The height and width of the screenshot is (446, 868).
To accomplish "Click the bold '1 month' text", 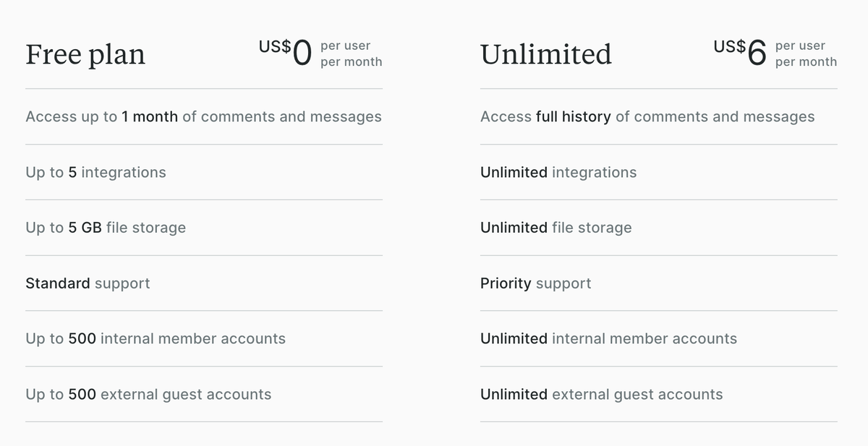I will [x=150, y=116].
